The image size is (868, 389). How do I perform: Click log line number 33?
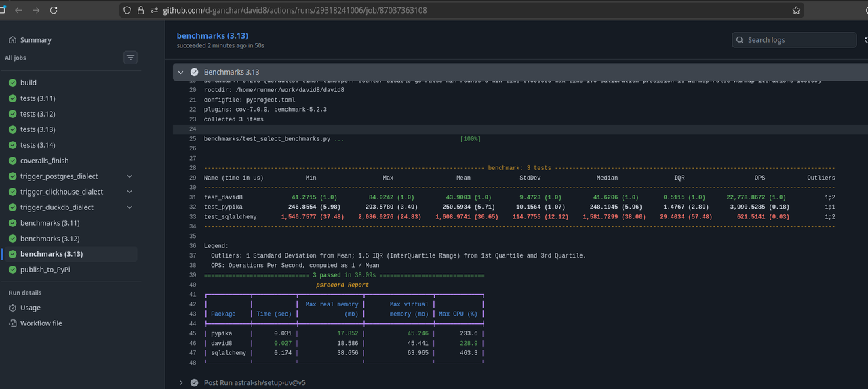click(193, 217)
